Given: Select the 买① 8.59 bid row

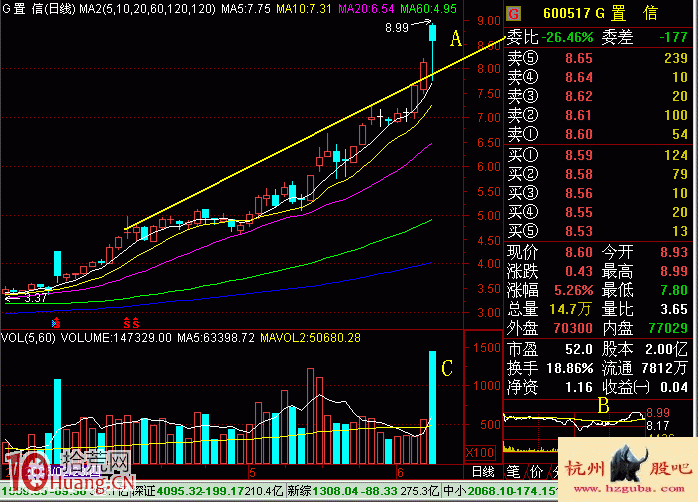Looking at the screenshot, I should 598,155.
